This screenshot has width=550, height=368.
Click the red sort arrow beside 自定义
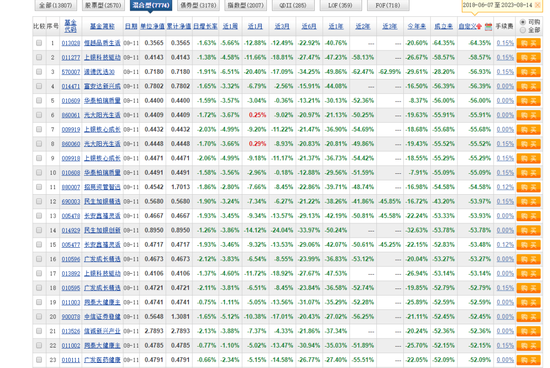pos(479,27)
